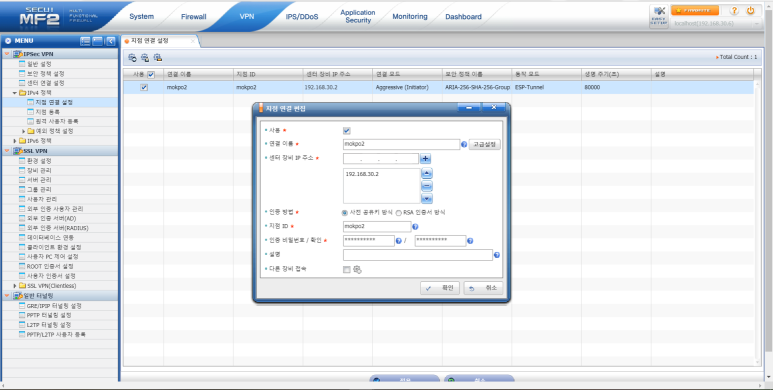
Task: Select 사전 공유키 방식 radio button
Action: click(345, 213)
